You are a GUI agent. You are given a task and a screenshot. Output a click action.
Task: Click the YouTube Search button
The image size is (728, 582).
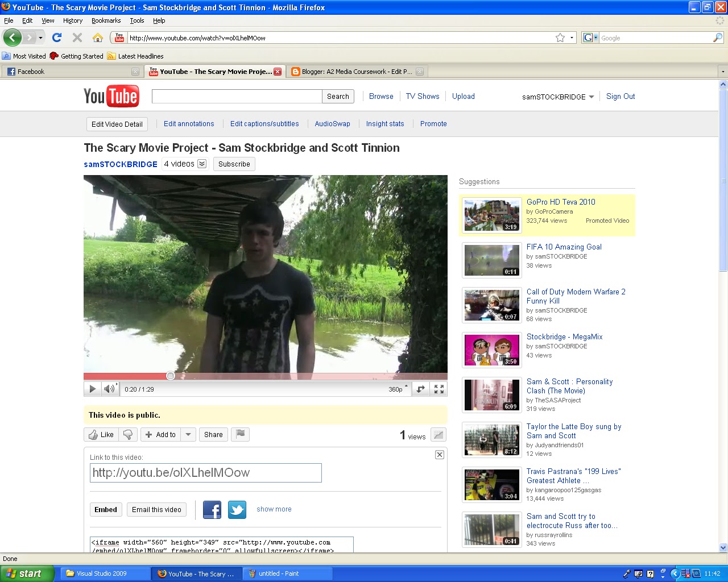338,97
